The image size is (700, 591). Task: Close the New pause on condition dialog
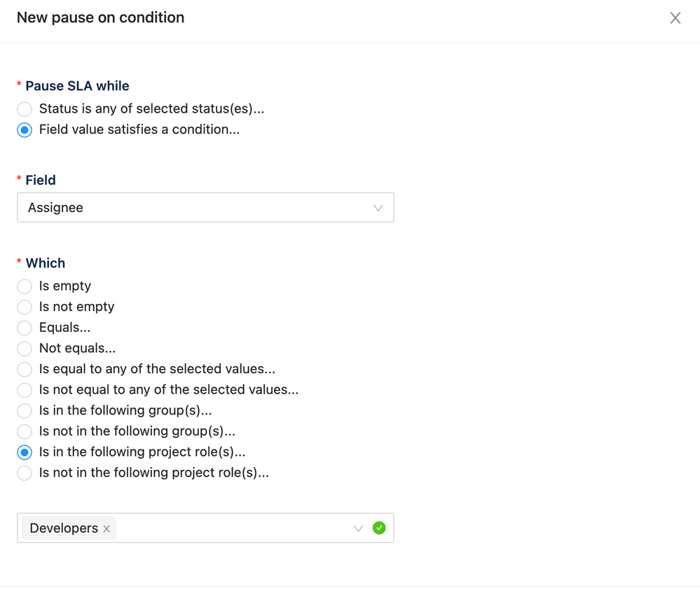click(675, 18)
